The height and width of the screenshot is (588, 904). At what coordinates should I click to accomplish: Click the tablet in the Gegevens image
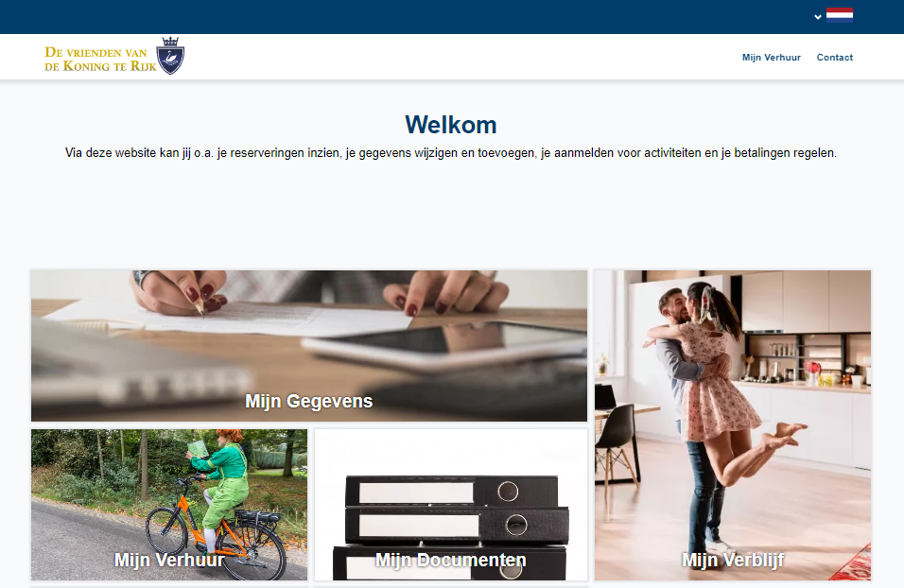click(x=443, y=344)
